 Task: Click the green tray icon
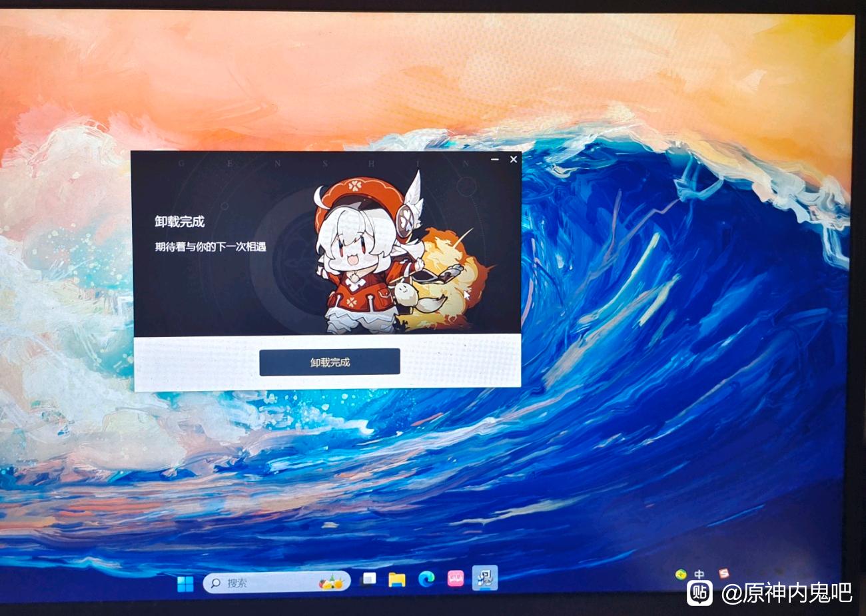tap(680, 574)
